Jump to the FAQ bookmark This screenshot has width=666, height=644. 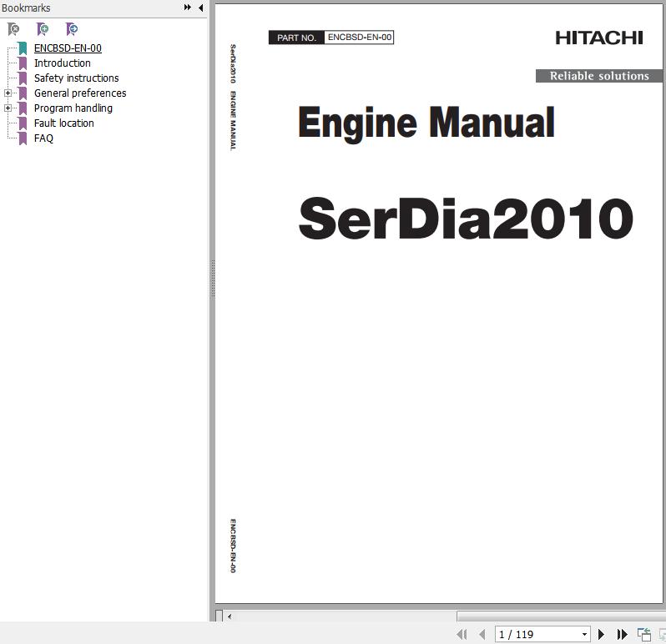(43, 138)
